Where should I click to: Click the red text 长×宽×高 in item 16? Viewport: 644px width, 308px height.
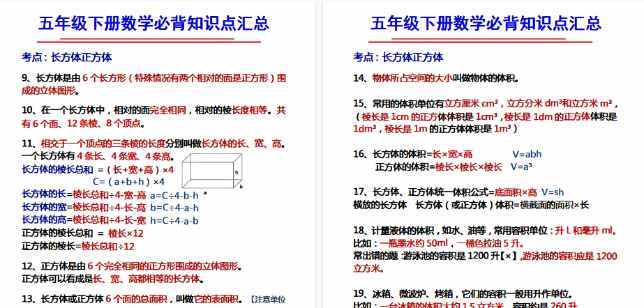pyautogui.click(x=452, y=154)
